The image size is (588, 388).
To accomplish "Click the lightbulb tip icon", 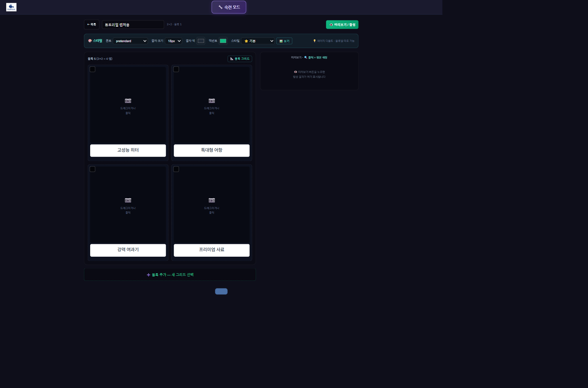I will pos(314,41).
